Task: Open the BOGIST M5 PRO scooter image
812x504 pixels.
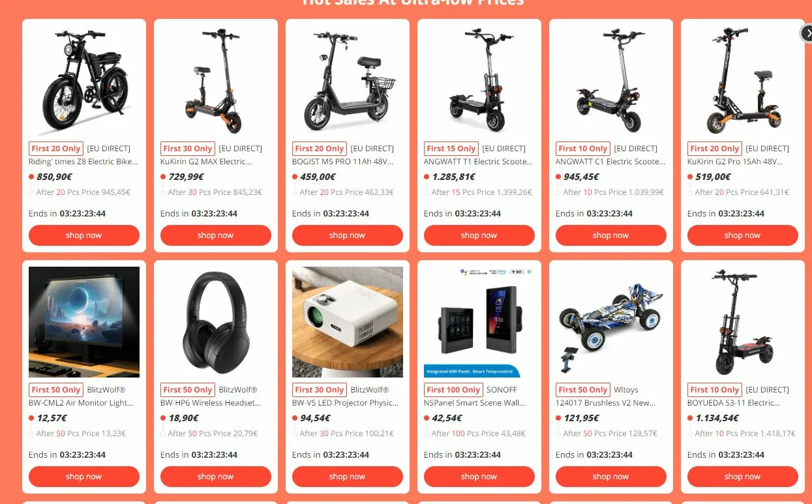Action: tap(348, 81)
